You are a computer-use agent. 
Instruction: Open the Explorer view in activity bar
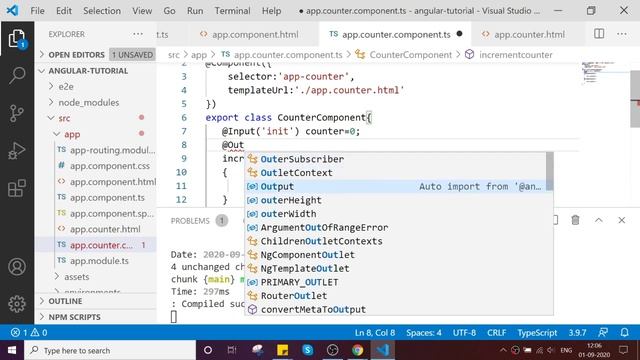click(x=17, y=39)
